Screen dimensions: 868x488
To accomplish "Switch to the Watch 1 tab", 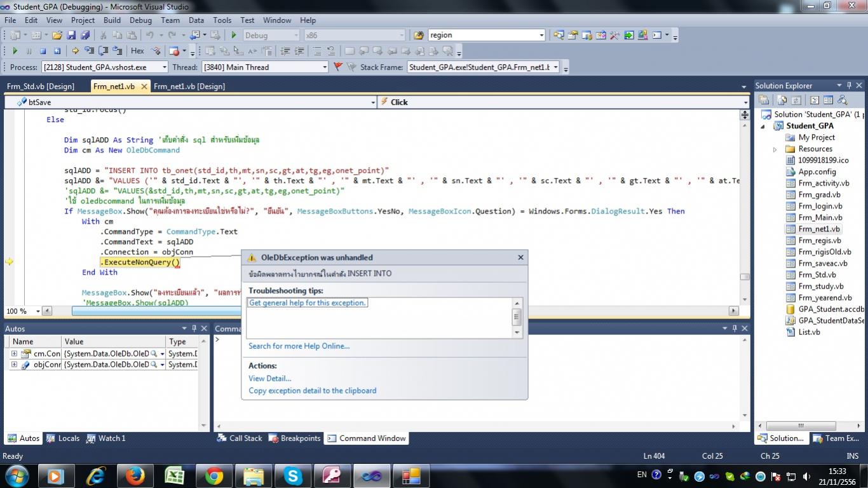I will pos(106,438).
